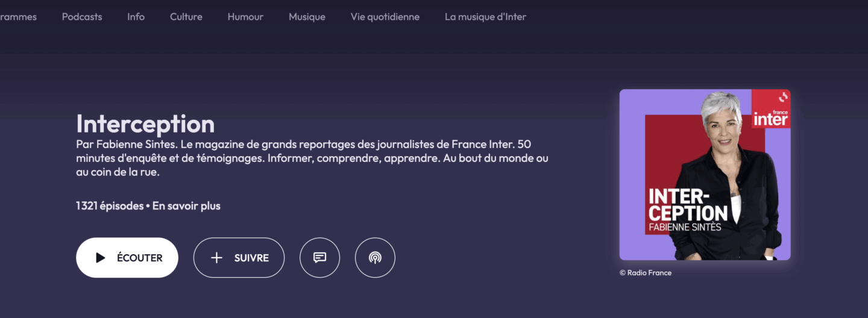Click the En savoir plus link

tap(186, 206)
